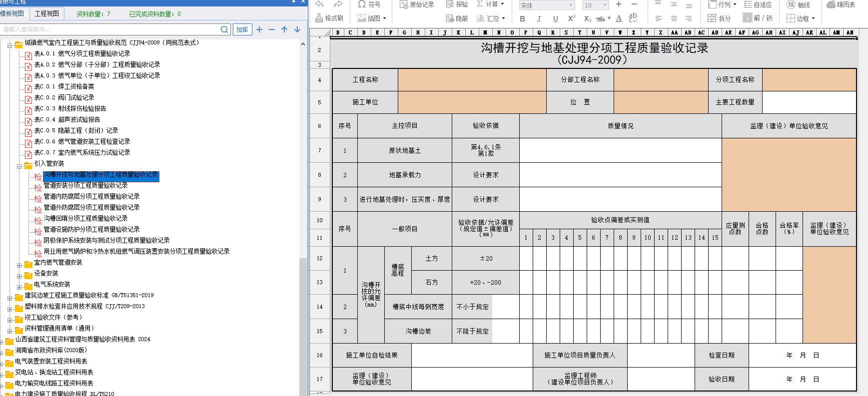Toggle underline formatting

pos(555,19)
